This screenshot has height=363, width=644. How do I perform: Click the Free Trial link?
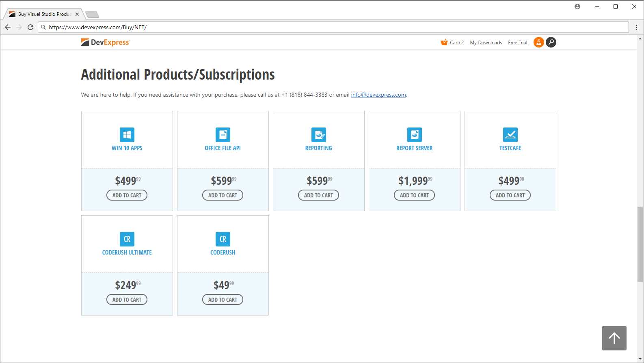[518, 43]
